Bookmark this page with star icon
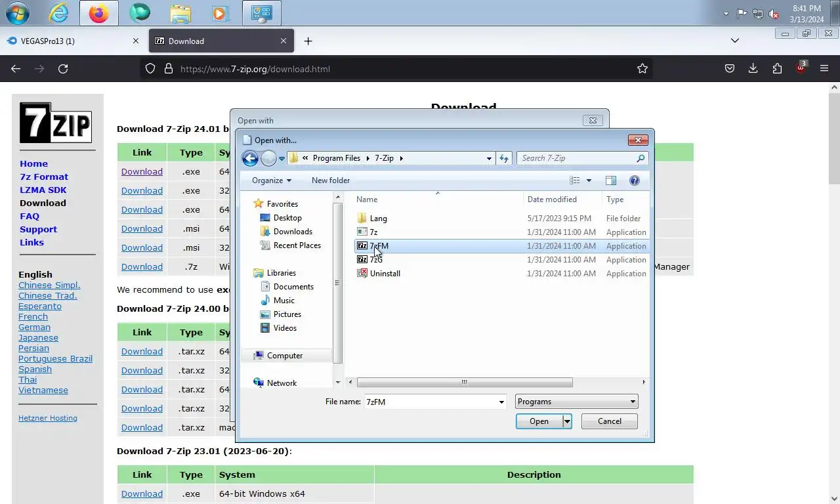Image resolution: width=840 pixels, height=504 pixels. (x=642, y=69)
